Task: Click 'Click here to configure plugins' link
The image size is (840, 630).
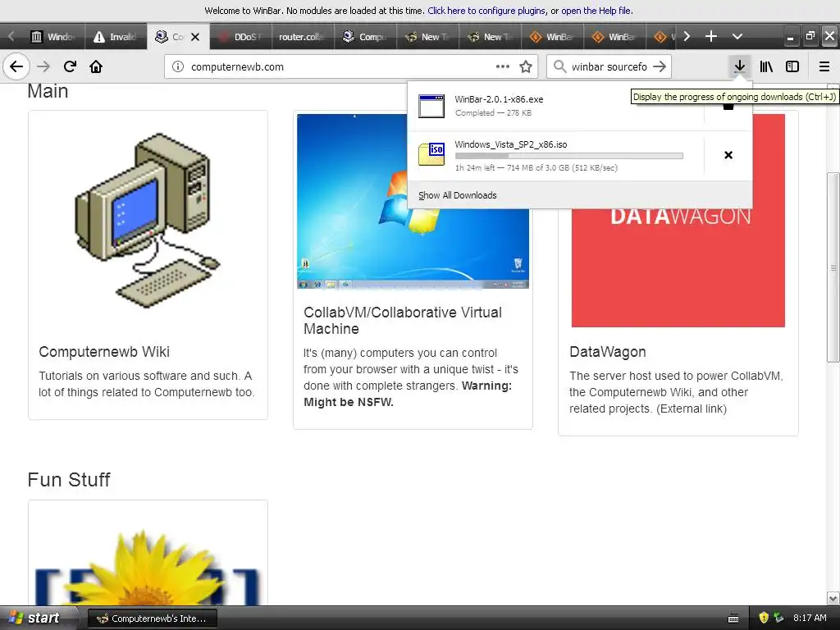Action: (x=486, y=11)
